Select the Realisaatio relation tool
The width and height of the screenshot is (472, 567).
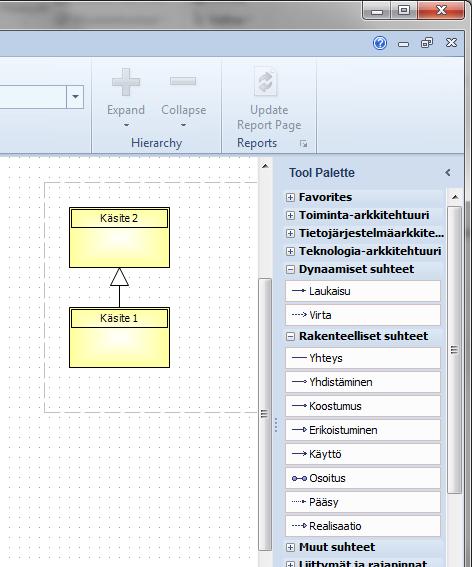coord(363,526)
